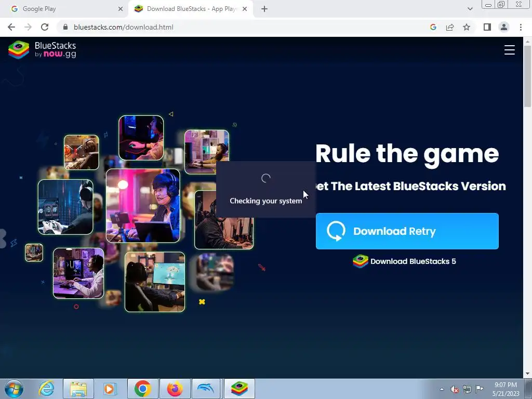Click the scrollbar down arrow
The height and width of the screenshot is (399, 532).
[x=527, y=374]
